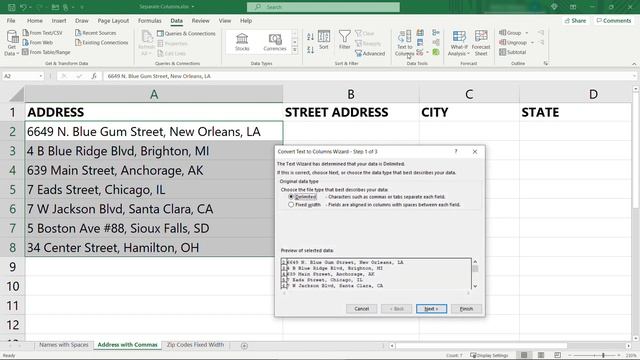Open Display Settings in status bar
640x360 pixels.
click(489, 355)
